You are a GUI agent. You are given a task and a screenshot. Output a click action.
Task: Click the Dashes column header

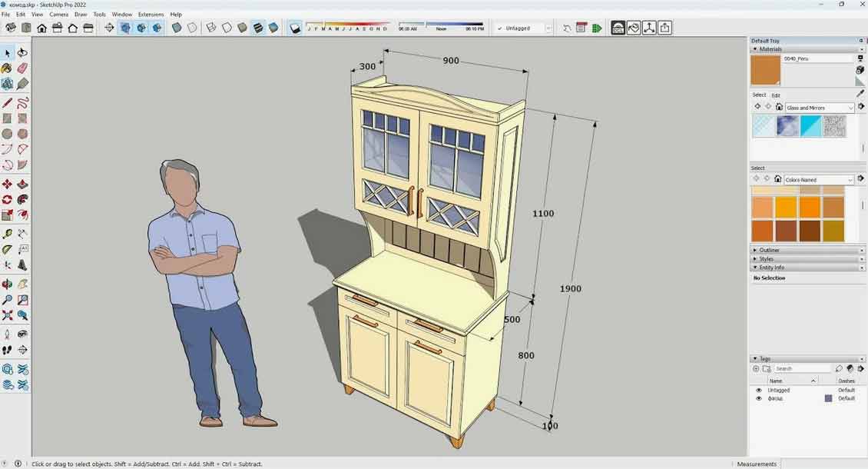846,381
